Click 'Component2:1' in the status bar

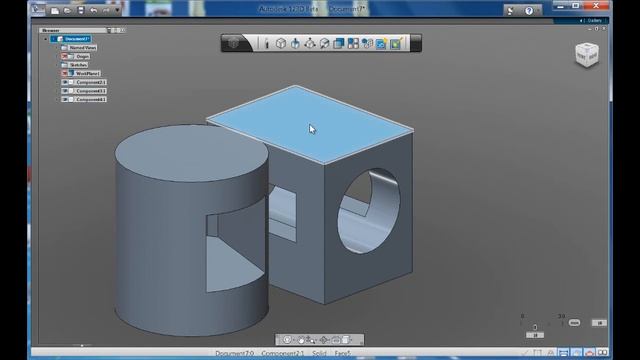[283, 353]
